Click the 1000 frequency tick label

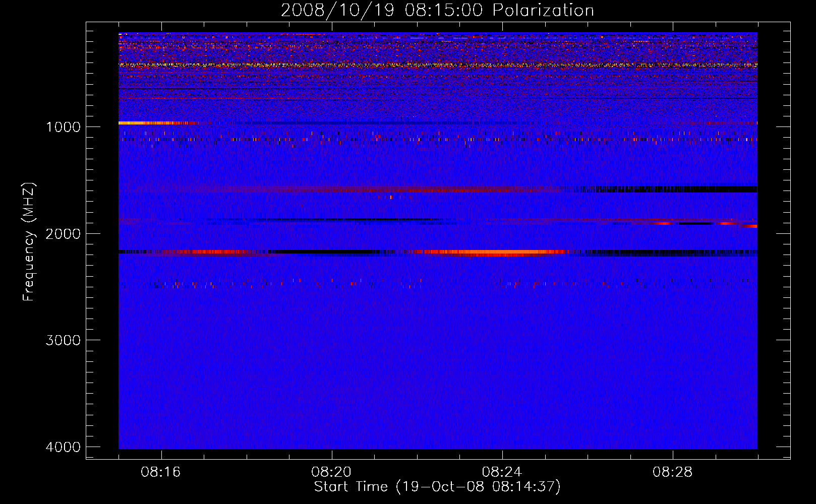click(x=63, y=127)
